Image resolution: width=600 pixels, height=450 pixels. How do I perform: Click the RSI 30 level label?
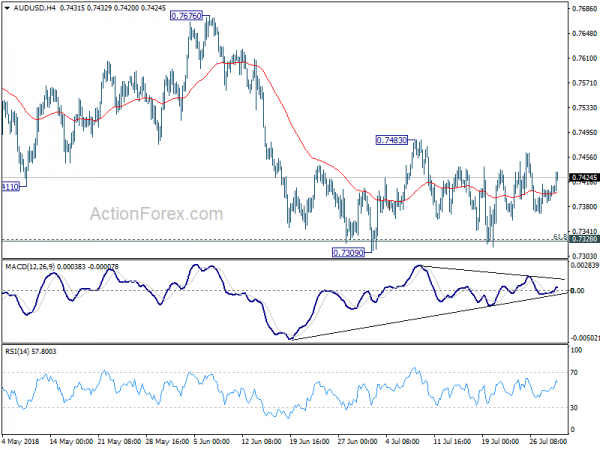click(x=574, y=408)
